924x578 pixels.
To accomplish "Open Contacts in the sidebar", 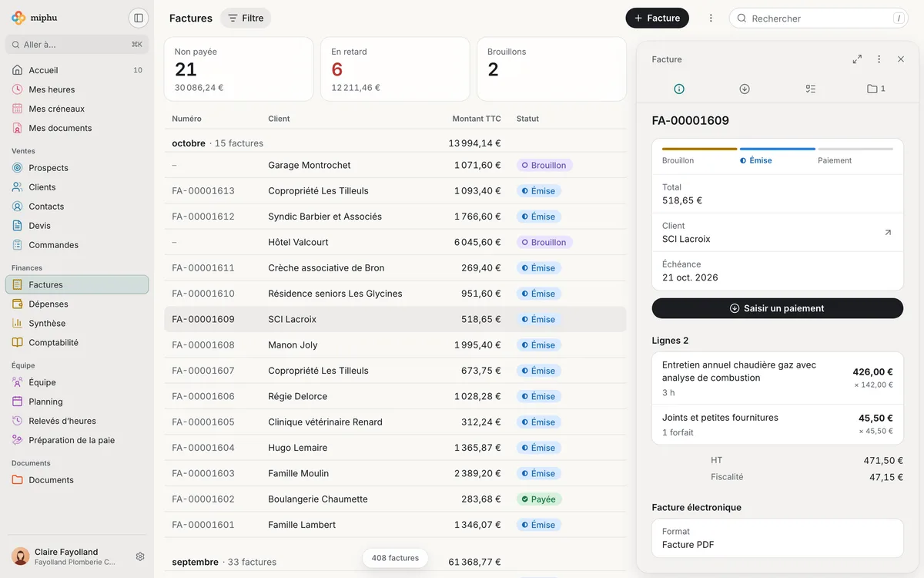I will pyautogui.click(x=77, y=207).
